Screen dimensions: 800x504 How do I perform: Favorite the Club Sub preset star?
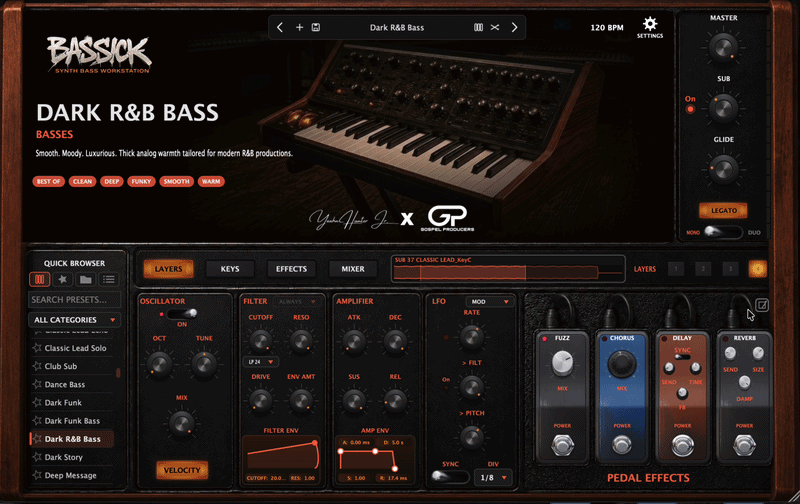(x=37, y=366)
